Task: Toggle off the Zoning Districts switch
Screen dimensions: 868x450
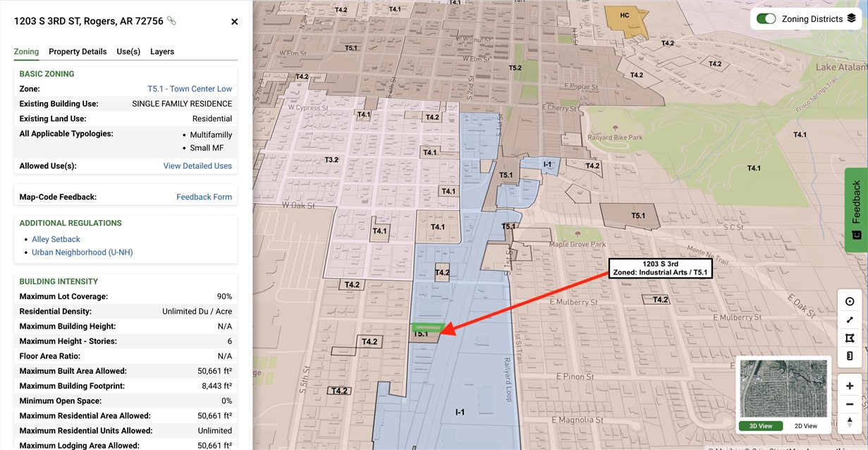Action: click(766, 19)
